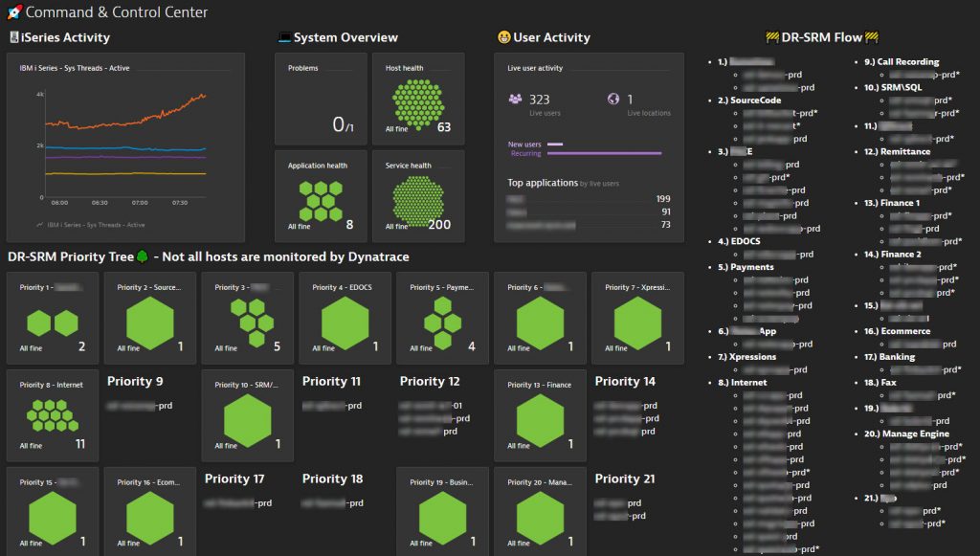Click the Recurring users progress bar
980x556 pixels.
[605, 153]
